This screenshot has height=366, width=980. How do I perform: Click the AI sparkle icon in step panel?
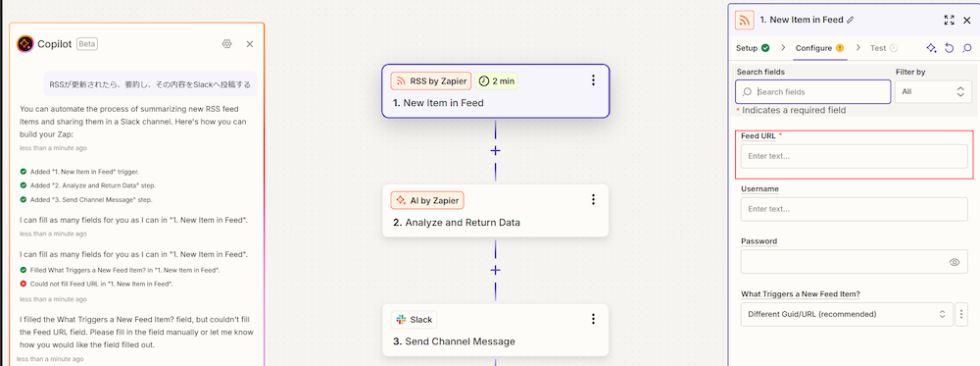click(931, 48)
